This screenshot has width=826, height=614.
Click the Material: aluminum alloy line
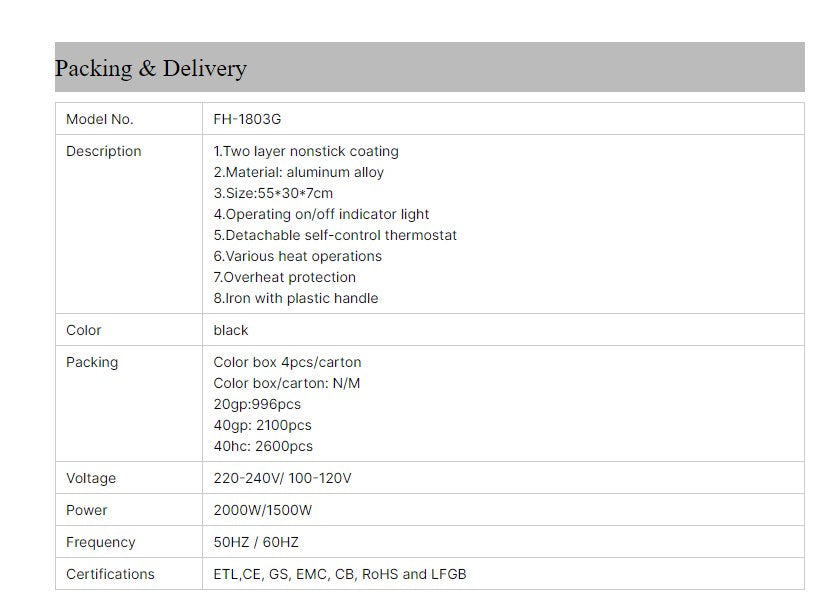click(x=299, y=172)
